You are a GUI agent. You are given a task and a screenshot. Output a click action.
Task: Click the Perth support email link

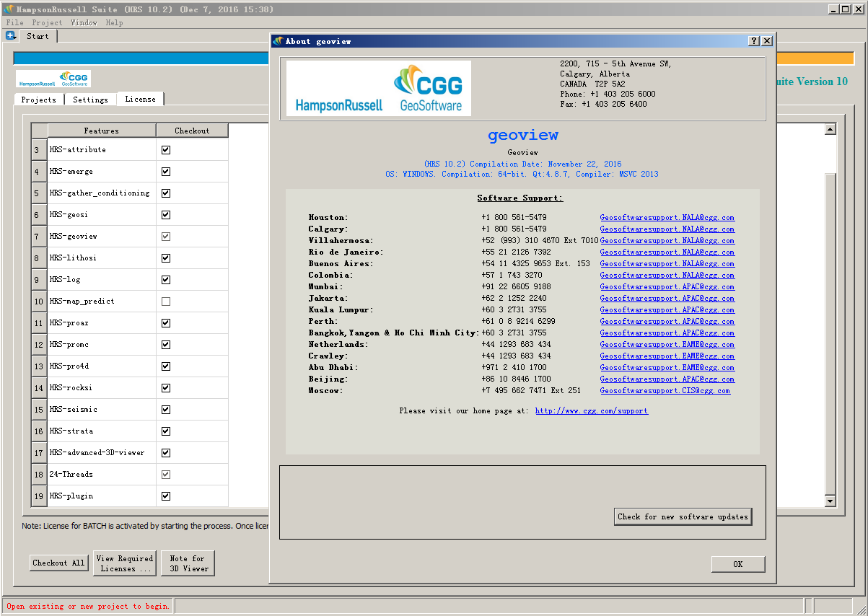667,322
